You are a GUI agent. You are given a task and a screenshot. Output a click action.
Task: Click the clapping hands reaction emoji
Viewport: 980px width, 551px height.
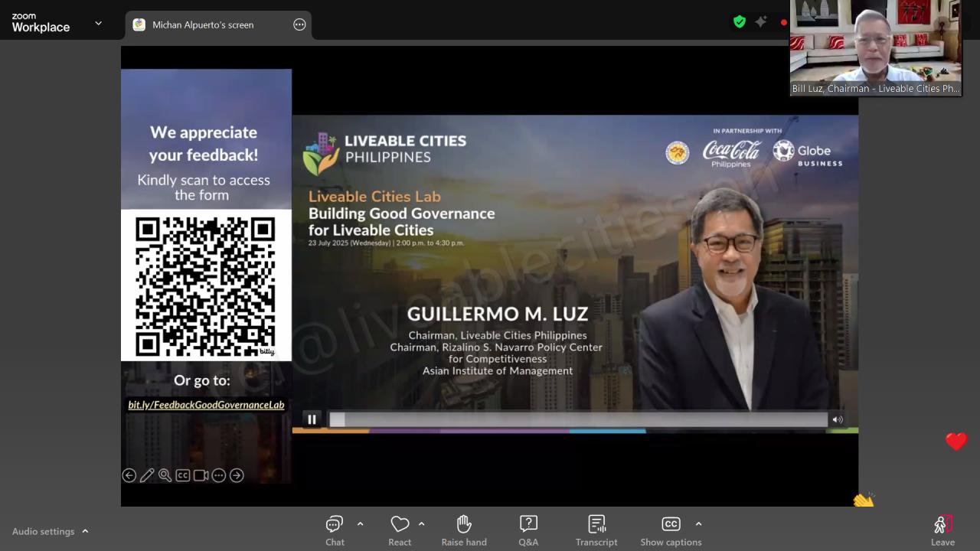864,500
